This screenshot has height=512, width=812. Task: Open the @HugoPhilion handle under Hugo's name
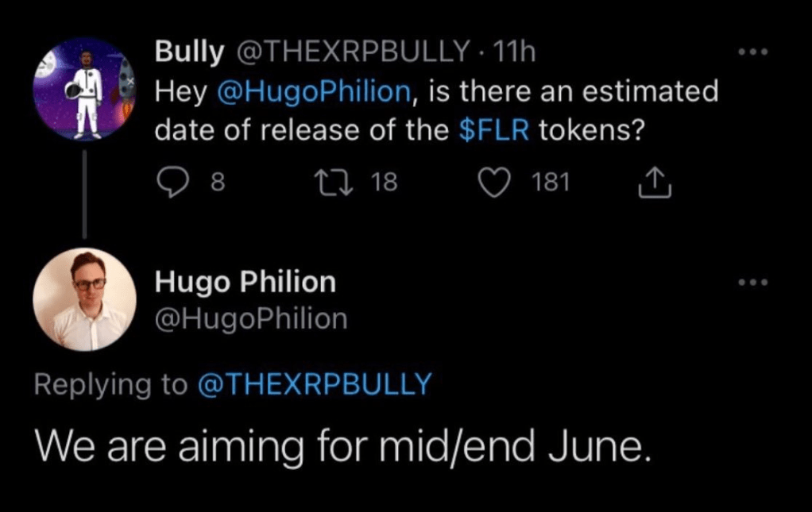coord(251,318)
